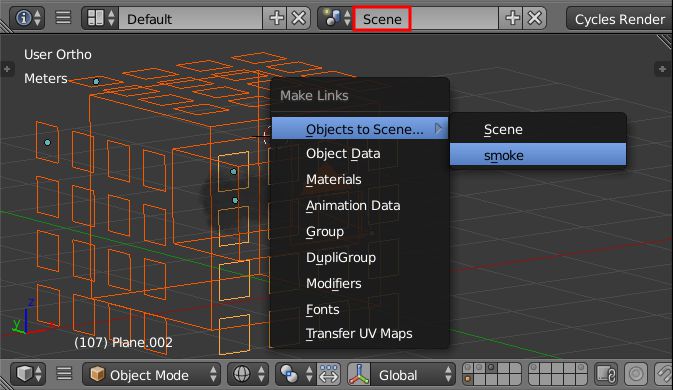The height and width of the screenshot is (390, 673).
Task: Delete the current Scene with X icon
Action: [535, 18]
